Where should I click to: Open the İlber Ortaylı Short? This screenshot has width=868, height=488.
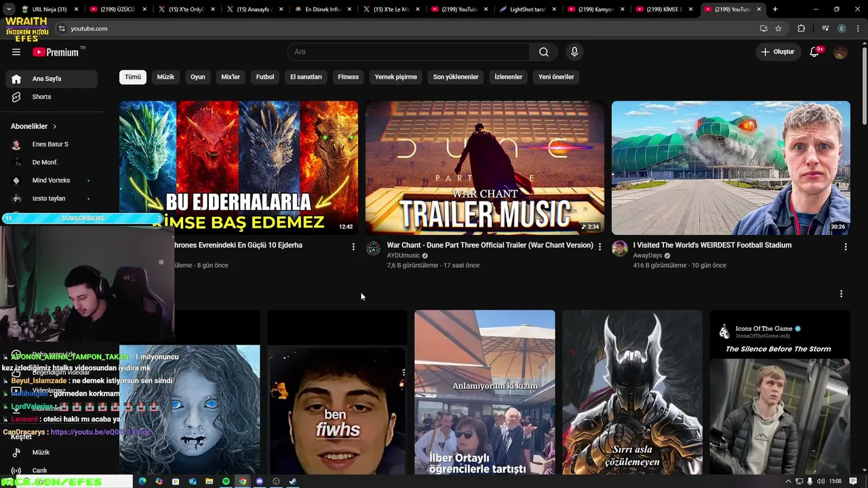click(x=485, y=393)
